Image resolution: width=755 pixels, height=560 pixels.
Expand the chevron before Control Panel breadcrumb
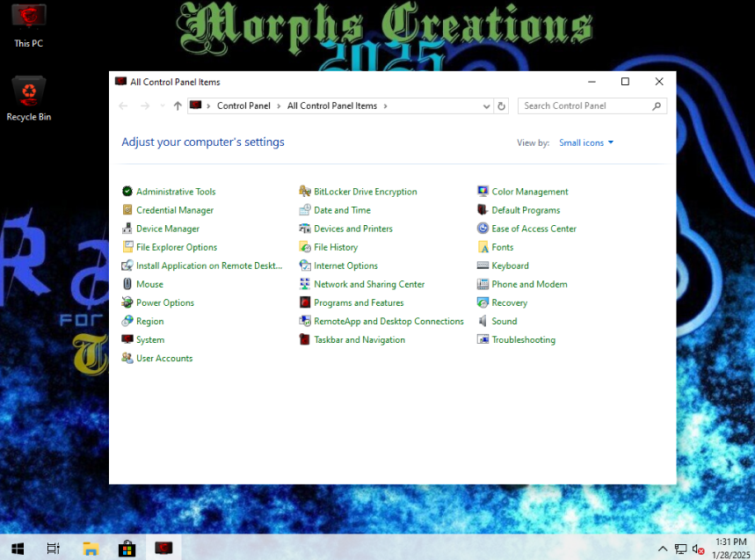[x=208, y=105]
